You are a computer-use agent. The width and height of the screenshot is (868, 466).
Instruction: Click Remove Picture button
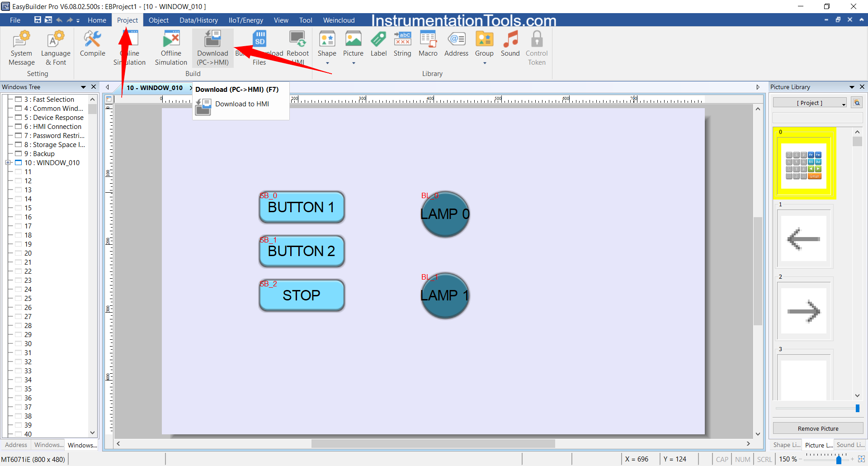(818, 428)
